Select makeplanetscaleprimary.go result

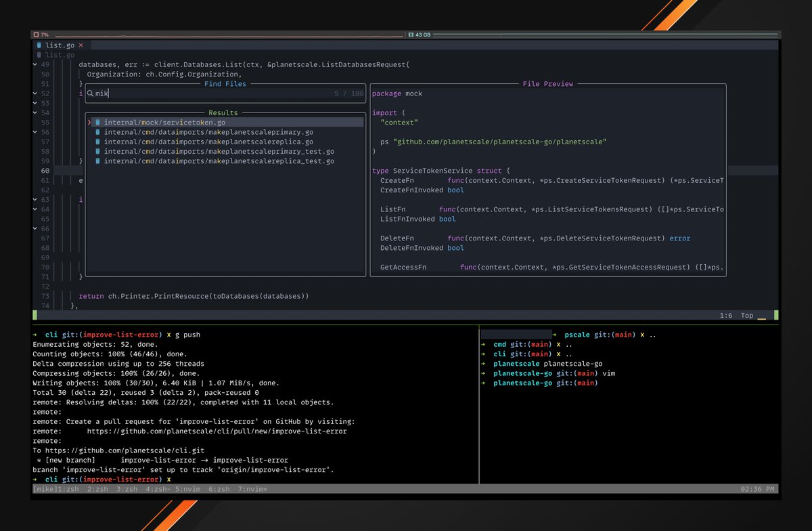click(x=226, y=132)
